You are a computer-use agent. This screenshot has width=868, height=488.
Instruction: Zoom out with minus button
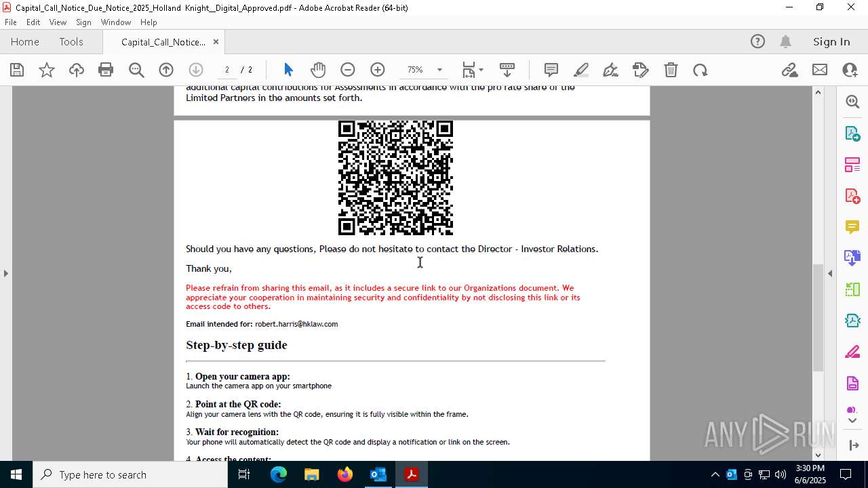tap(348, 70)
